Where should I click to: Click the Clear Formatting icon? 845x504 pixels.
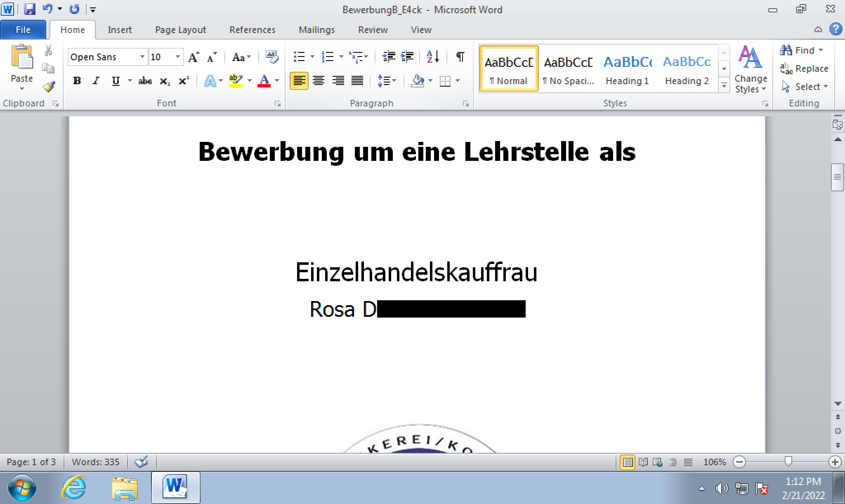[272, 57]
